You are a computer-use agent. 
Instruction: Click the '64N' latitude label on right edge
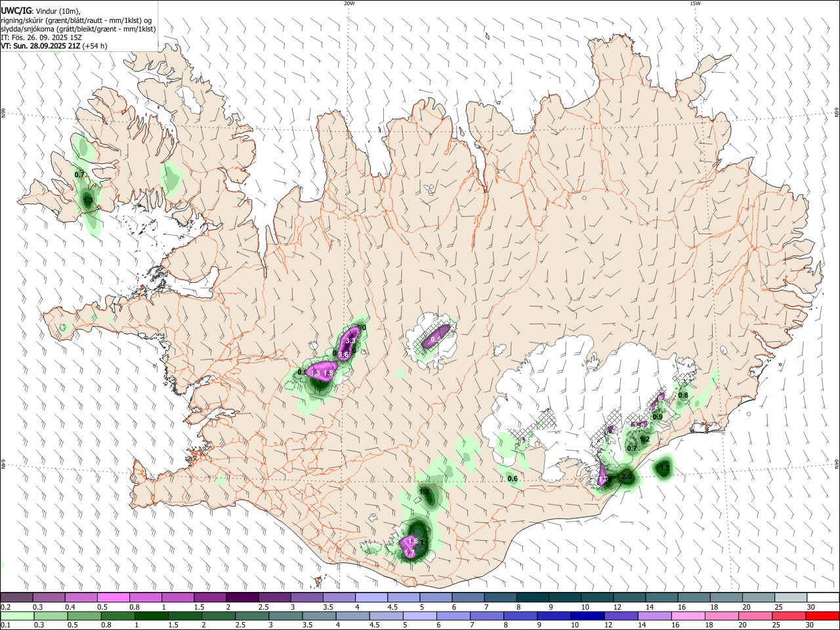pos(837,463)
